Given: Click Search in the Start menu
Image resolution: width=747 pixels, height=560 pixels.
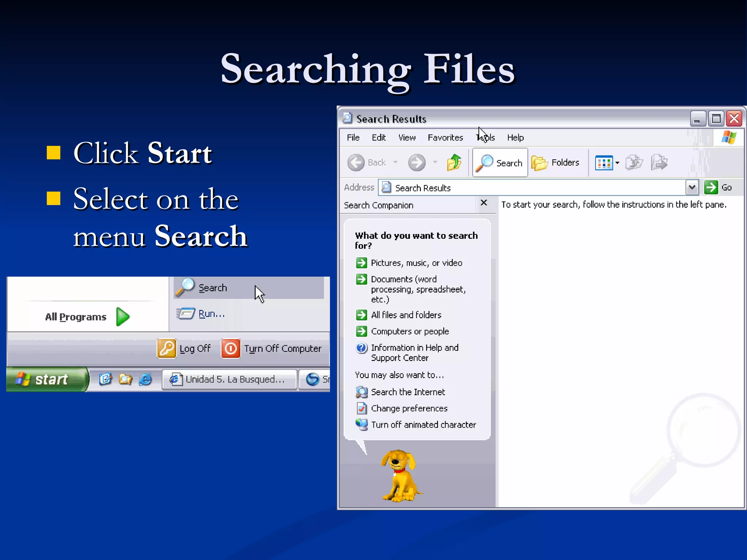Looking at the screenshot, I should (x=248, y=288).
